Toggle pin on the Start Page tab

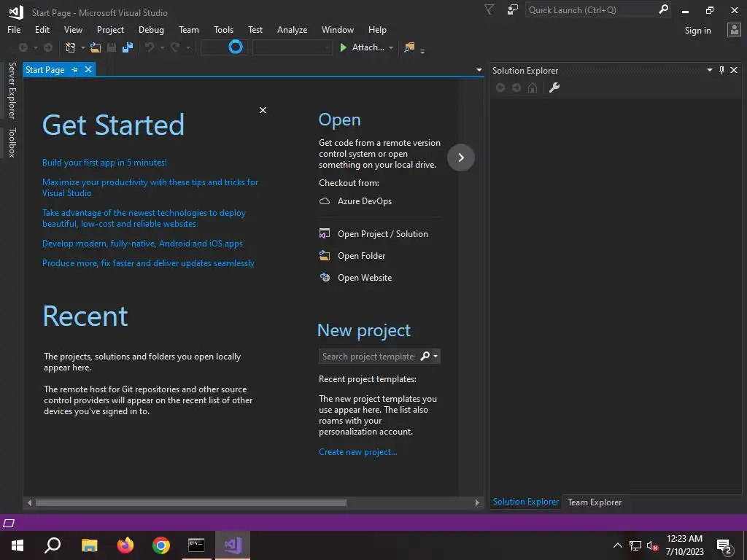75,69
